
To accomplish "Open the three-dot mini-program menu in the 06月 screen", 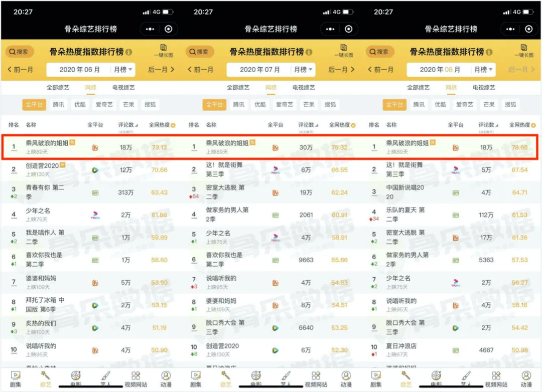I will click(150, 29).
